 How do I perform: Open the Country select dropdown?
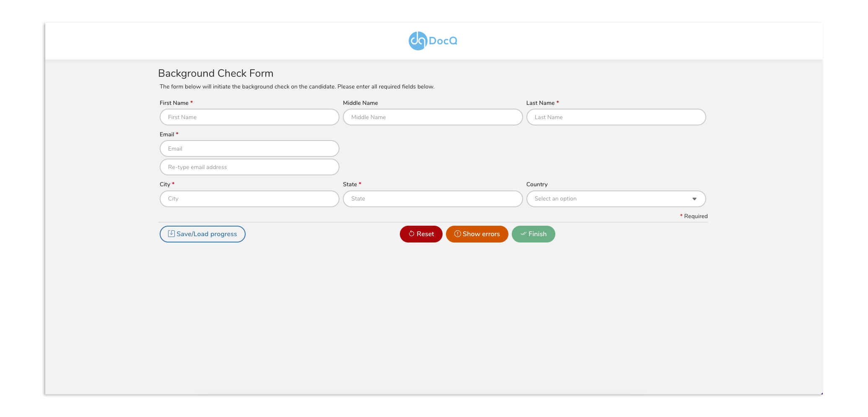tap(616, 199)
